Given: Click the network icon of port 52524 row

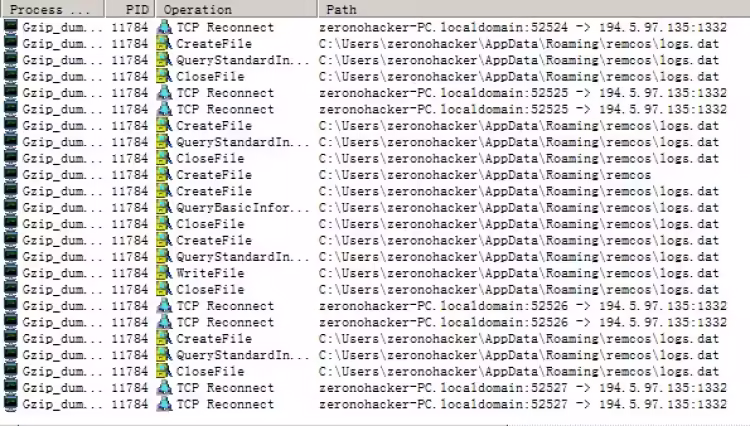Looking at the screenshot, I should pyautogui.click(x=164, y=27).
